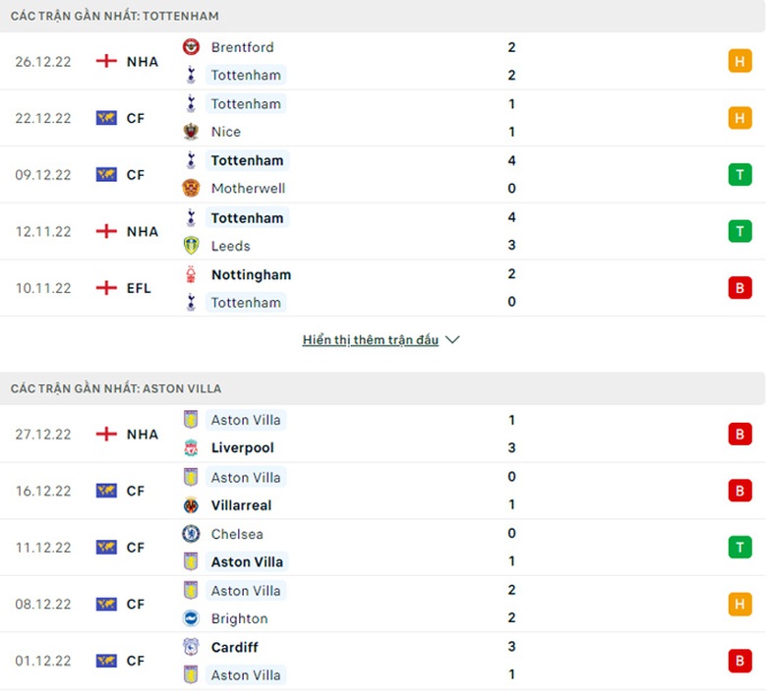
Task: Click the Brentford club crest icon
Action: pos(191,47)
